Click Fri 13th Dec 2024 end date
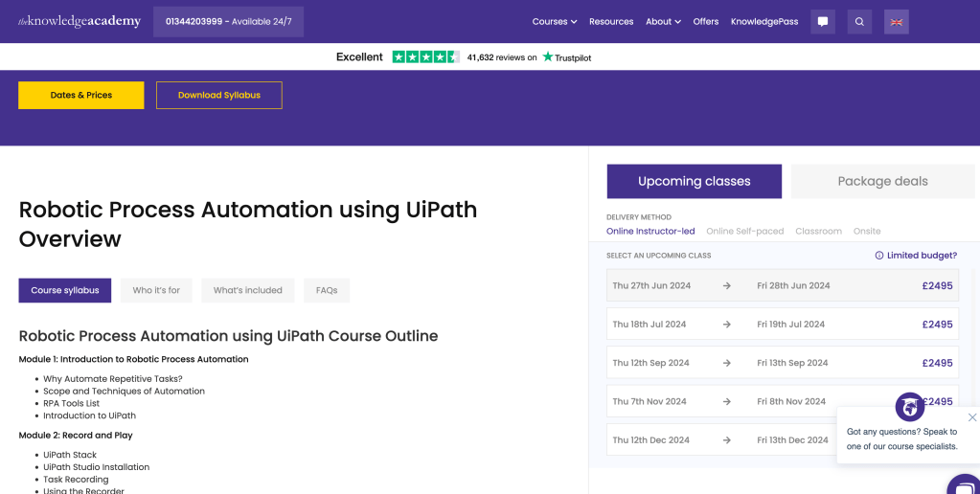The image size is (980, 494). pos(792,440)
